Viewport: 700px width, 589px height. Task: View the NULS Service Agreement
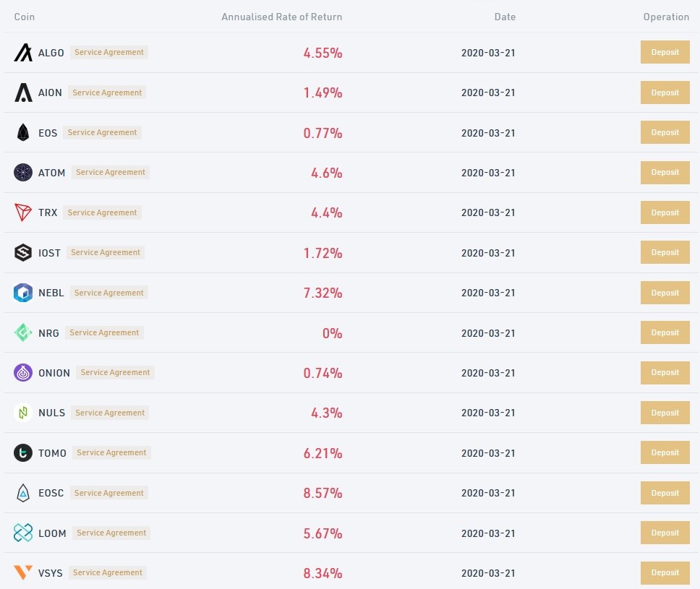point(110,413)
